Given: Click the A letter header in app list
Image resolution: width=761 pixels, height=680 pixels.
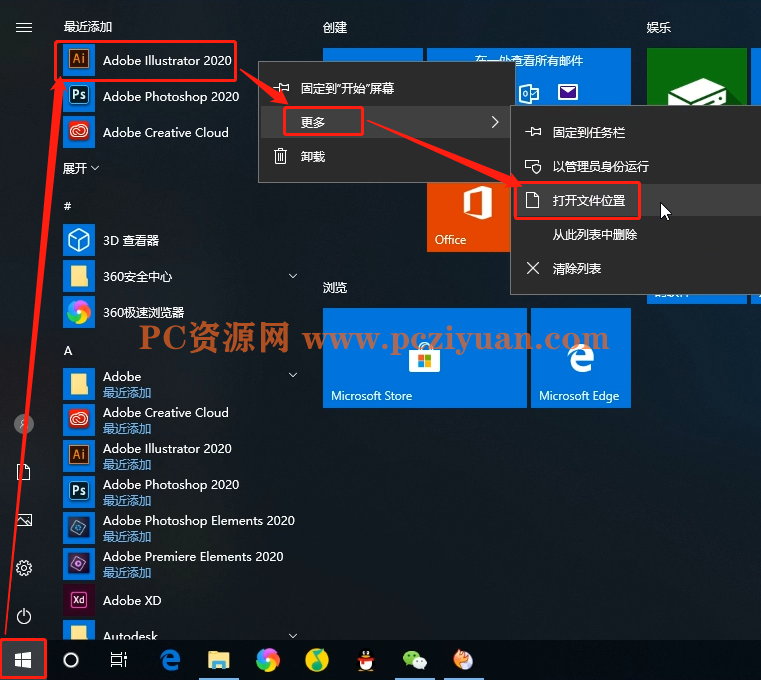Looking at the screenshot, I should click(x=68, y=350).
